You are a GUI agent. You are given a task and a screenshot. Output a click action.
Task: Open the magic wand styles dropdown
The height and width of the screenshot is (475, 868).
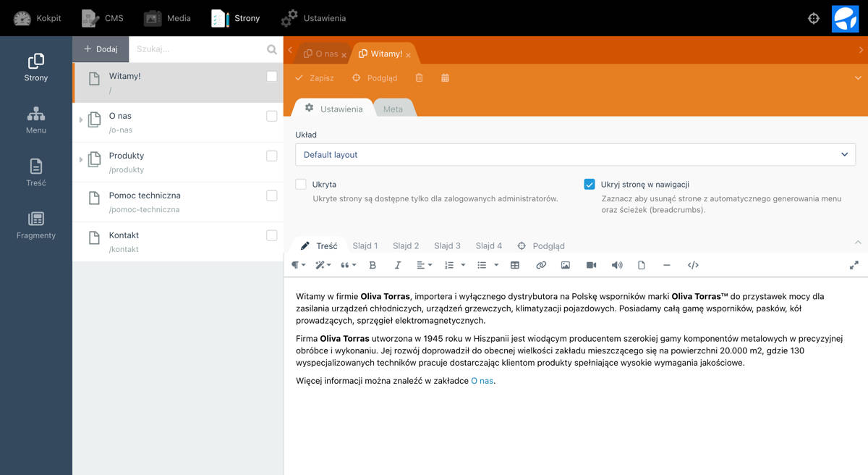(x=323, y=266)
